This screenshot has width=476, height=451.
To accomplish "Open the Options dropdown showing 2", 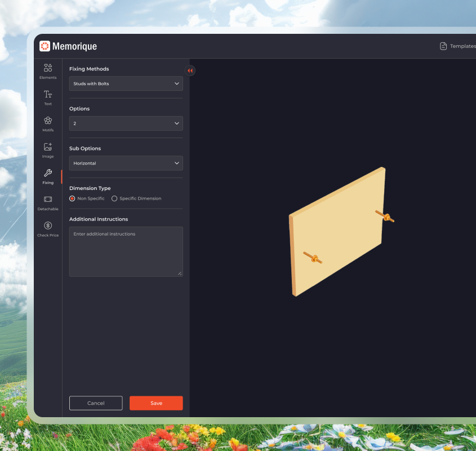I will click(x=126, y=123).
